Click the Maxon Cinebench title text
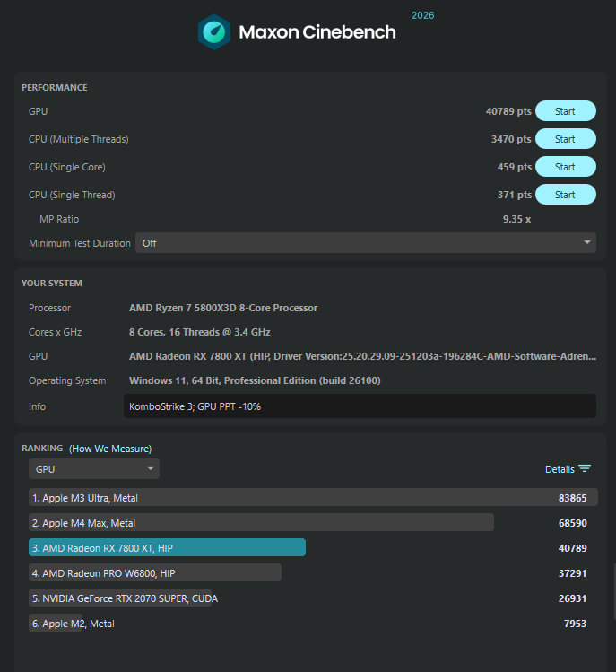The image size is (616, 672). [317, 32]
